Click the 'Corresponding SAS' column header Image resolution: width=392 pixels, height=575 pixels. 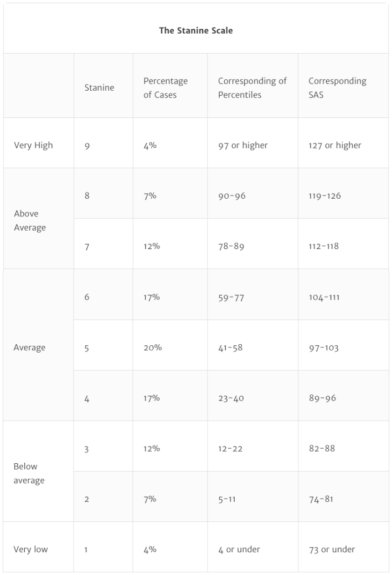[337, 87]
